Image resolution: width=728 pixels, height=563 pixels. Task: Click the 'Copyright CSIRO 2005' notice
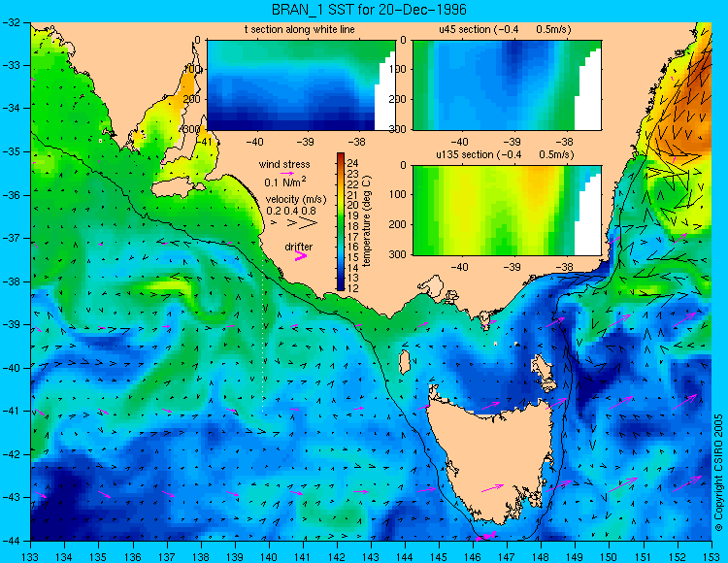tap(718, 473)
